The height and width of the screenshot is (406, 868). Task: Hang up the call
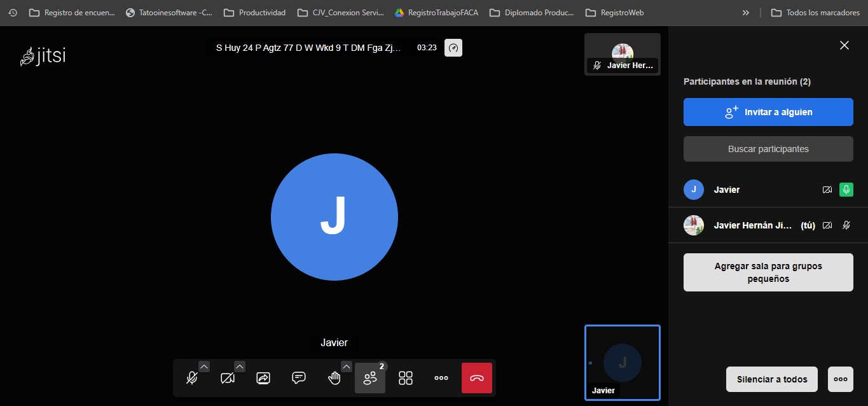477,378
